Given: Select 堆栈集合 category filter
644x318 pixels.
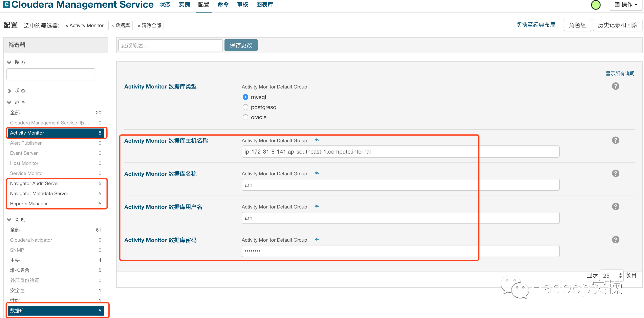Looking at the screenshot, I should click(x=56, y=270).
